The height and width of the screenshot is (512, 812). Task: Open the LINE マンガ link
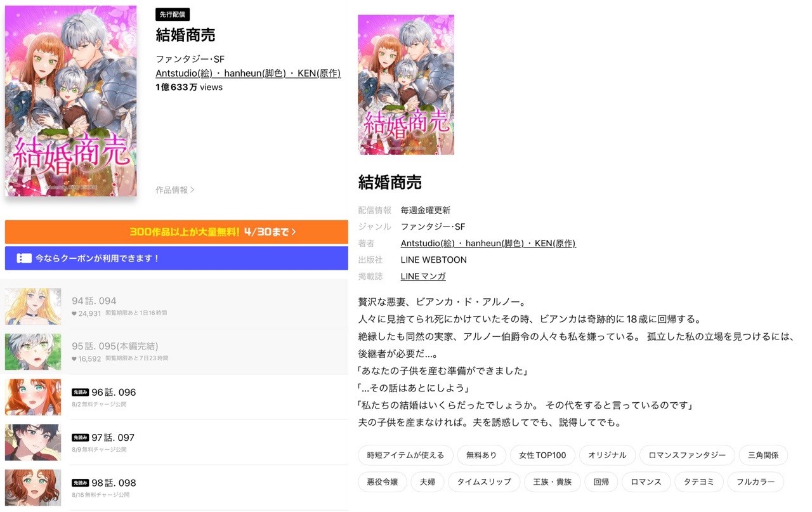tap(423, 276)
